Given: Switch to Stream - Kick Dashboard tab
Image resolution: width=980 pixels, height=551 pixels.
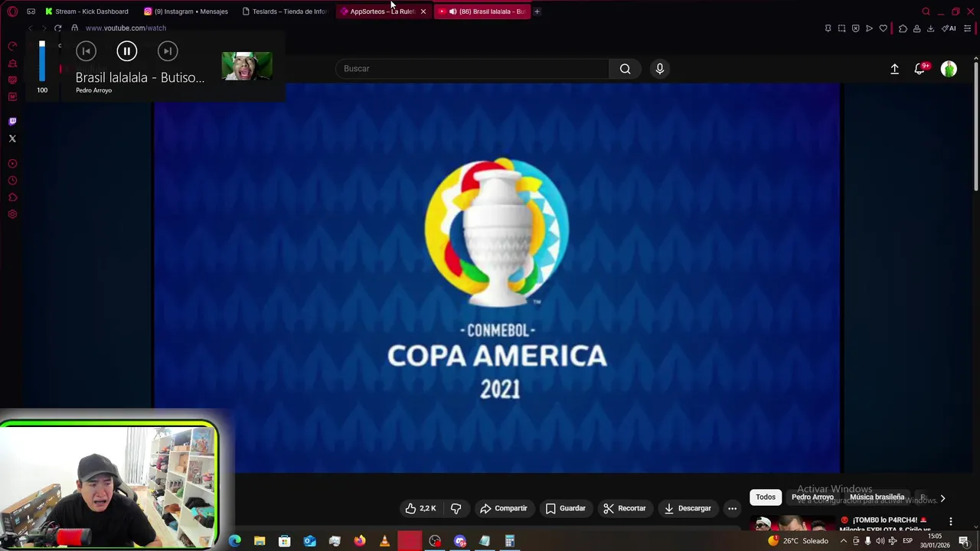Looking at the screenshot, I should [x=87, y=11].
